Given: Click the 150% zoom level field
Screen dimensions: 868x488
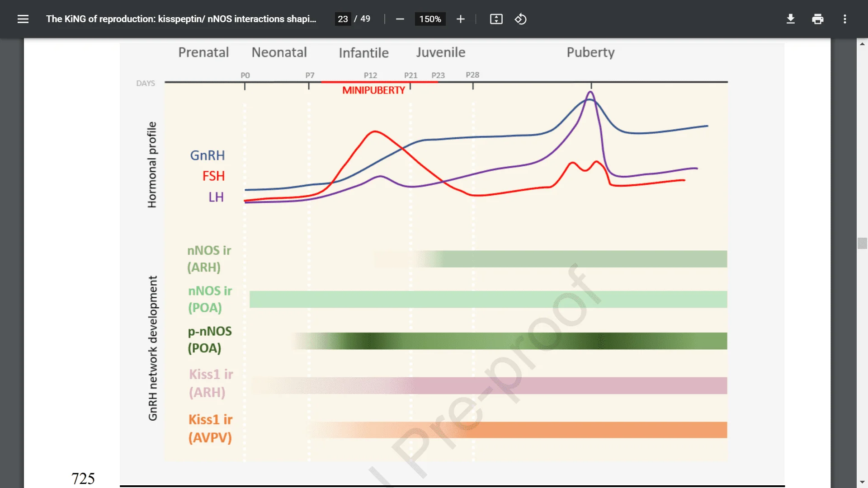Looking at the screenshot, I should click(x=430, y=19).
